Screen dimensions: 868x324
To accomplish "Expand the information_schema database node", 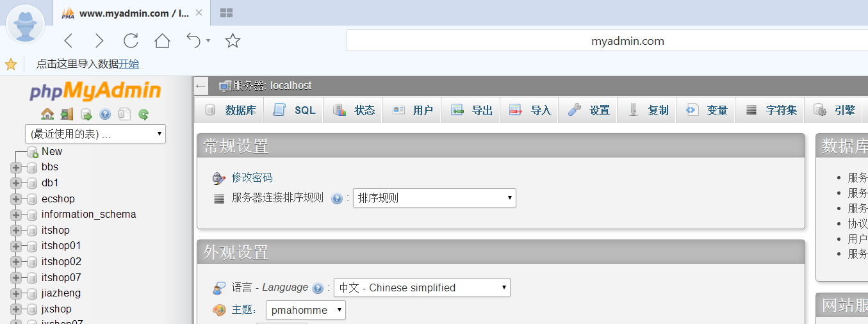I will pyautogui.click(x=16, y=215).
